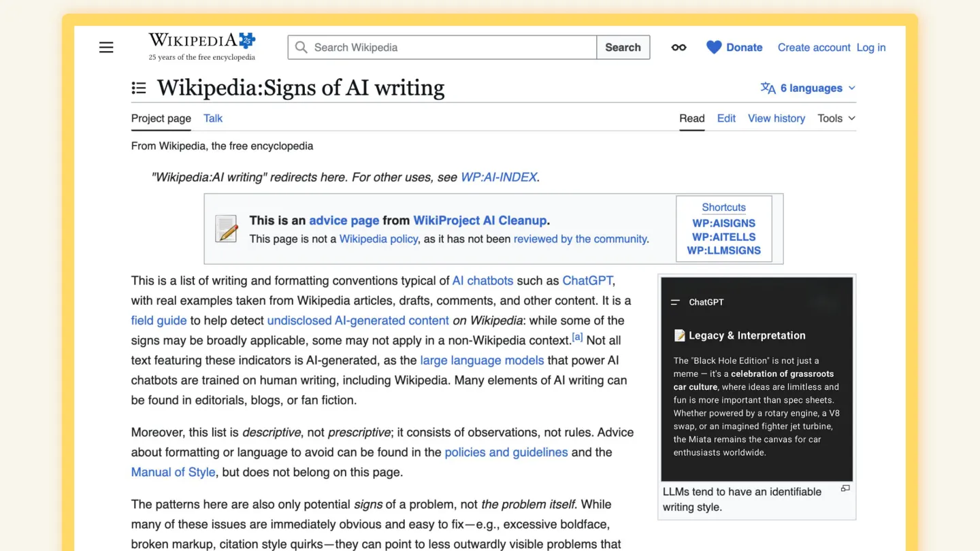
Task: Click Create account
Action: point(814,48)
